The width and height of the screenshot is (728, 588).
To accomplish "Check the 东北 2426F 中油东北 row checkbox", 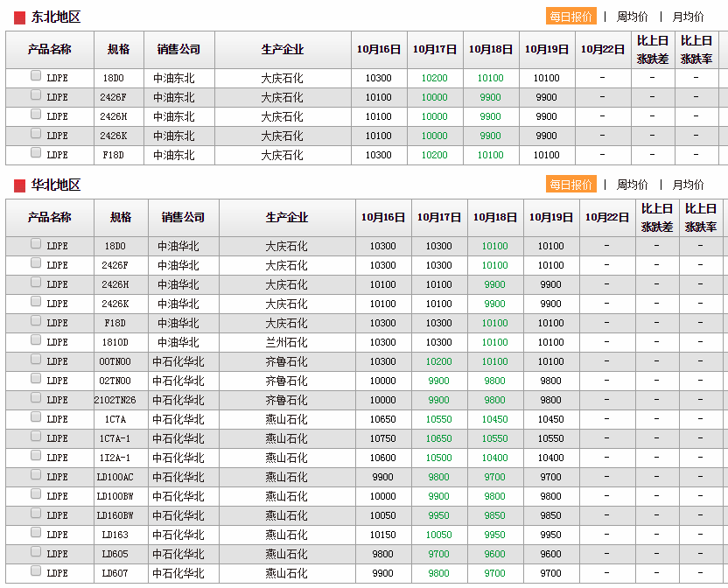I will coord(36,94).
